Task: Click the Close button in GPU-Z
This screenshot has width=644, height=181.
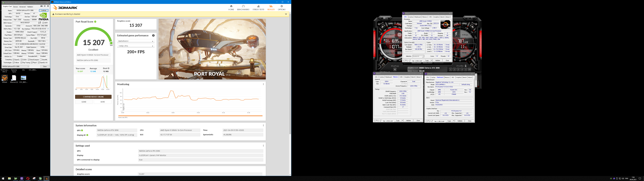Action: (x=45, y=66)
